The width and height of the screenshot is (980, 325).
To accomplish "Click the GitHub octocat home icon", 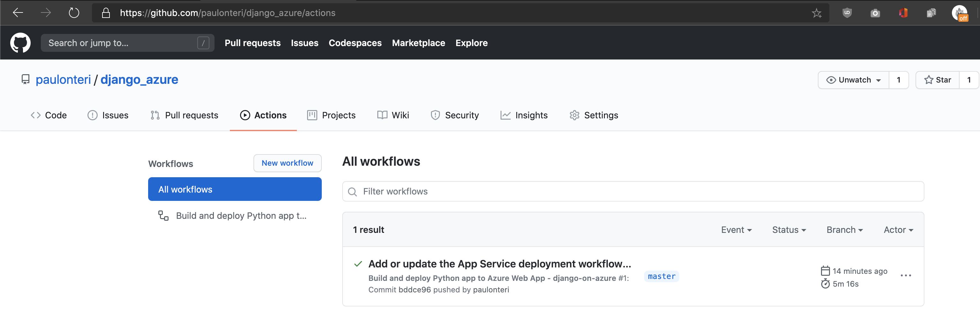I will click(x=20, y=43).
